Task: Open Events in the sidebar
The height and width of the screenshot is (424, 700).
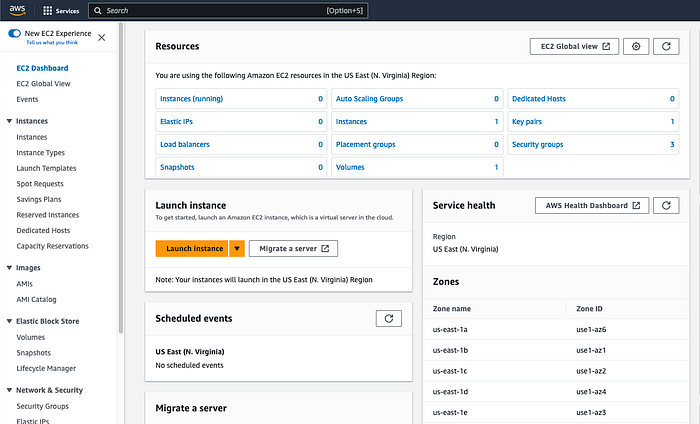Action: click(27, 100)
